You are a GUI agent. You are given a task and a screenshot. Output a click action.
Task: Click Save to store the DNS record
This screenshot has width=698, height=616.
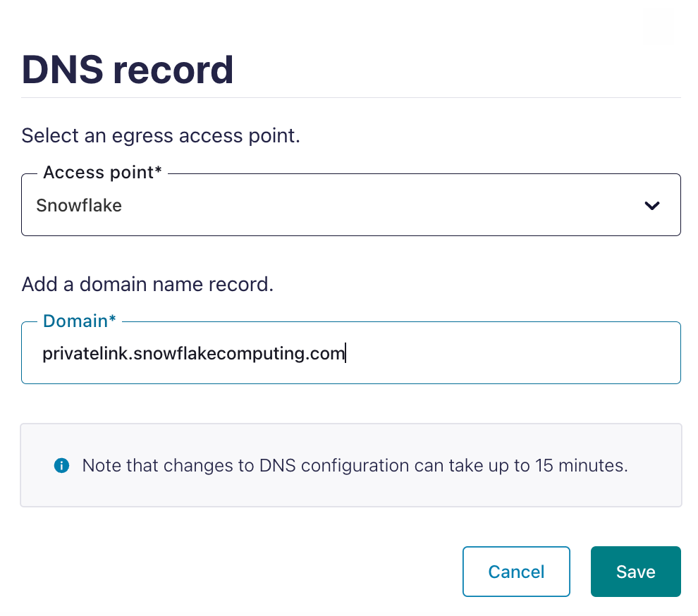tap(635, 572)
